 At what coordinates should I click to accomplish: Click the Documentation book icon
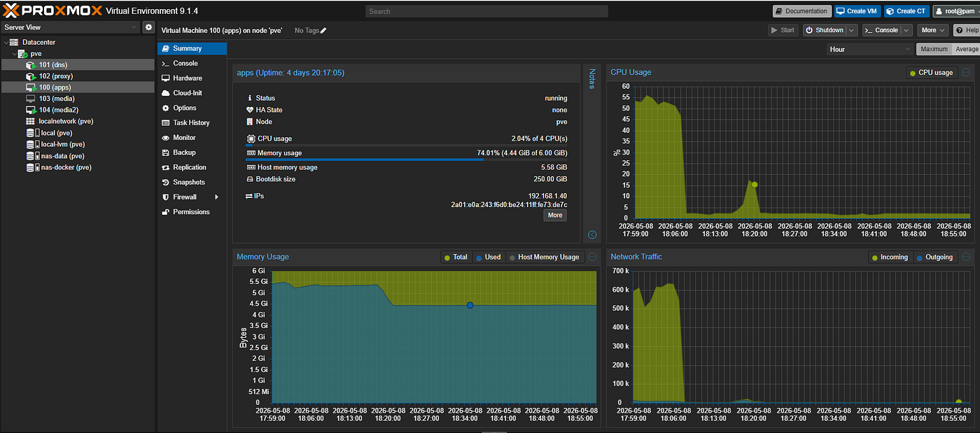(779, 11)
